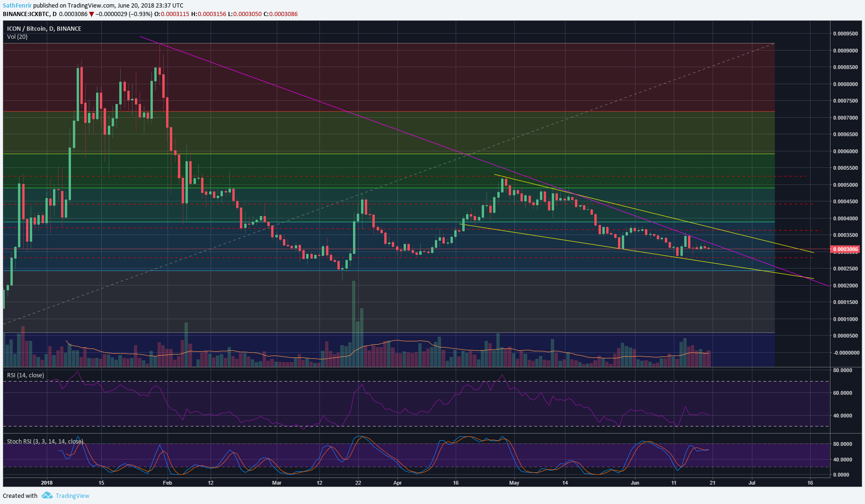
Task: Click the 0.0002000 price axis label
Action: (x=845, y=286)
